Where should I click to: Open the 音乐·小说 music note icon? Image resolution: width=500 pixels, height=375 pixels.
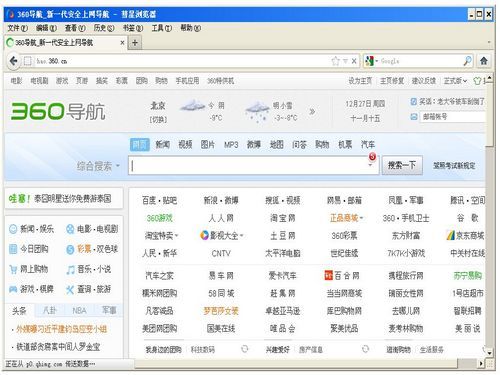70,269
